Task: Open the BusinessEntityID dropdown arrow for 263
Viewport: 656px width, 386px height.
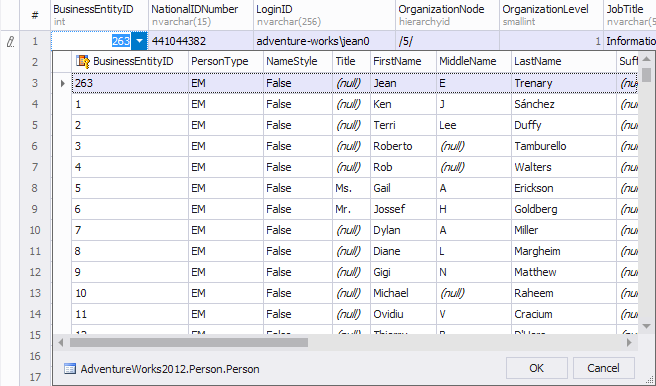Action: [139, 41]
